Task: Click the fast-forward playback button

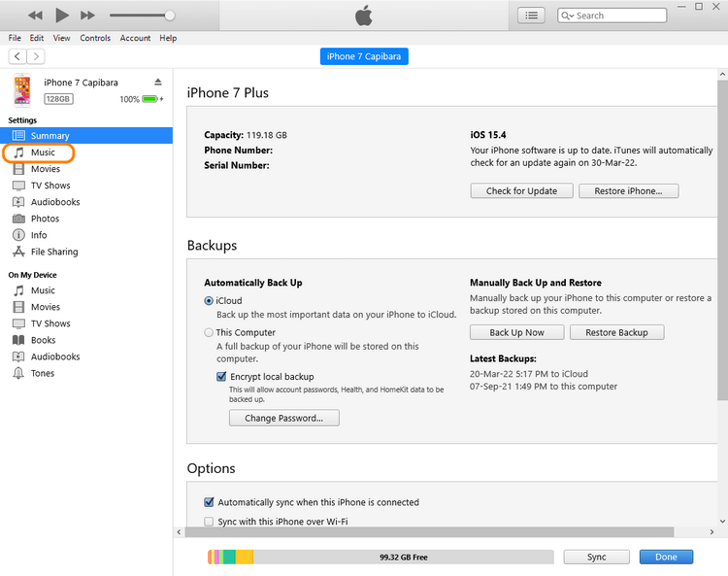Action: [x=87, y=16]
